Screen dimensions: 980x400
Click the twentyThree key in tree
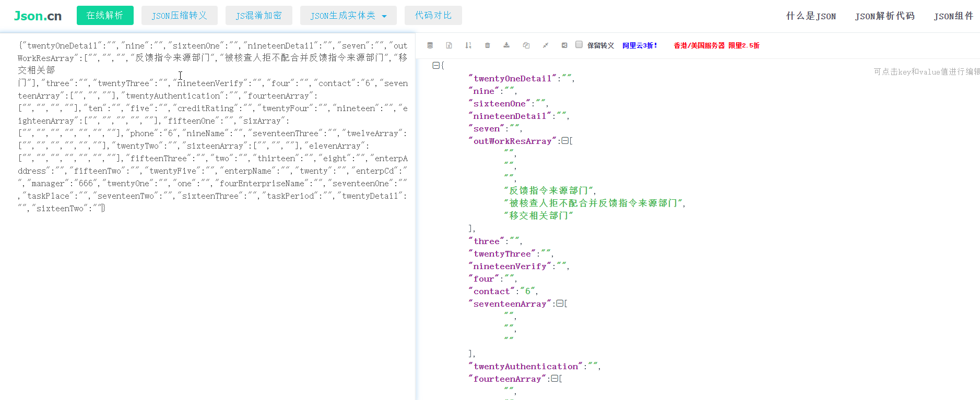tap(502, 253)
